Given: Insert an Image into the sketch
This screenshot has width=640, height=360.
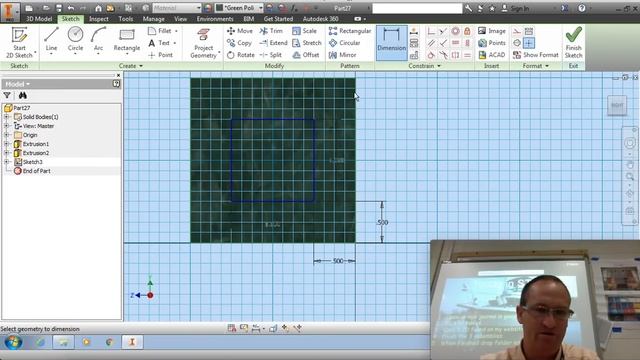Looking at the screenshot, I should [x=492, y=31].
